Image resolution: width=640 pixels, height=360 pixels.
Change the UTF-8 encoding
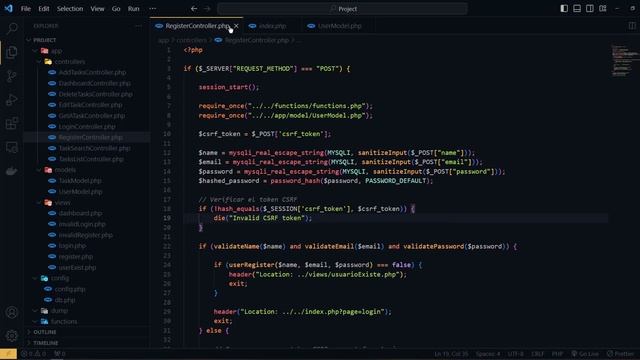pos(516,354)
